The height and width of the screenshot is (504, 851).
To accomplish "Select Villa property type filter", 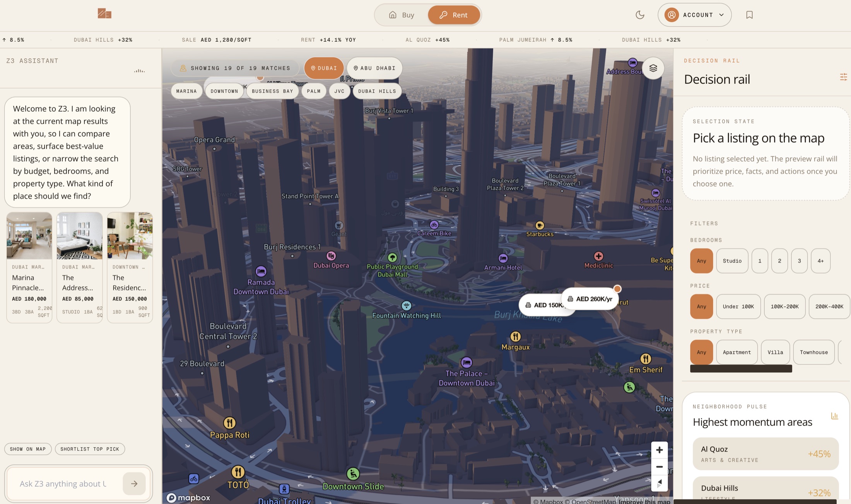I will click(x=775, y=352).
